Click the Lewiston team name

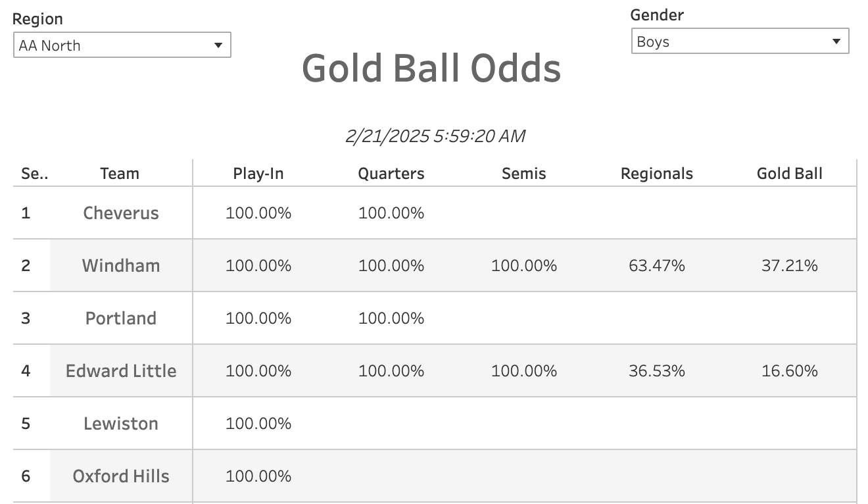coord(121,424)
